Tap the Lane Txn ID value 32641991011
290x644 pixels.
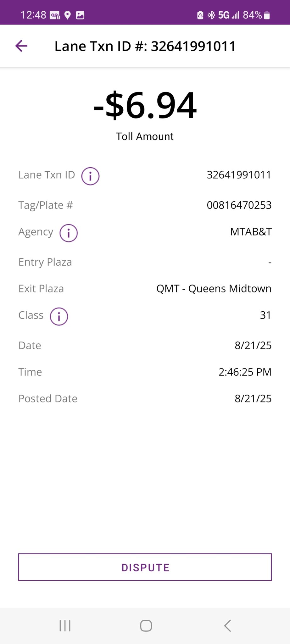[x=239, y=175]
